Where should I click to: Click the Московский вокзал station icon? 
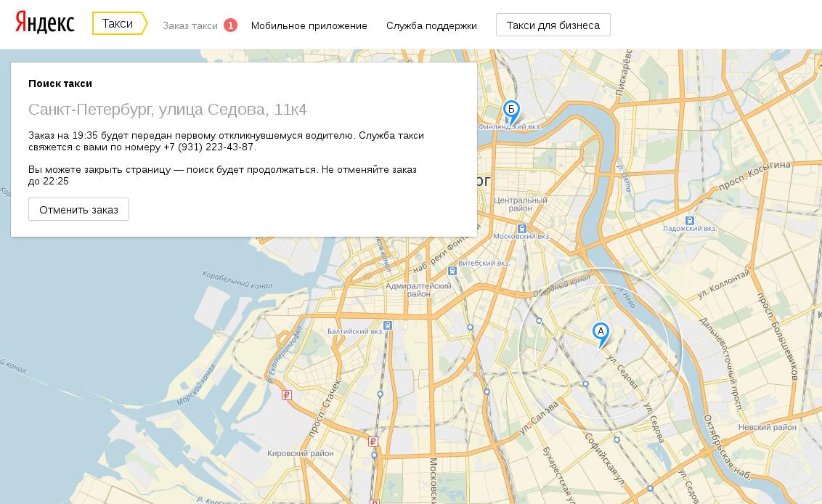(x=521, y=229)
